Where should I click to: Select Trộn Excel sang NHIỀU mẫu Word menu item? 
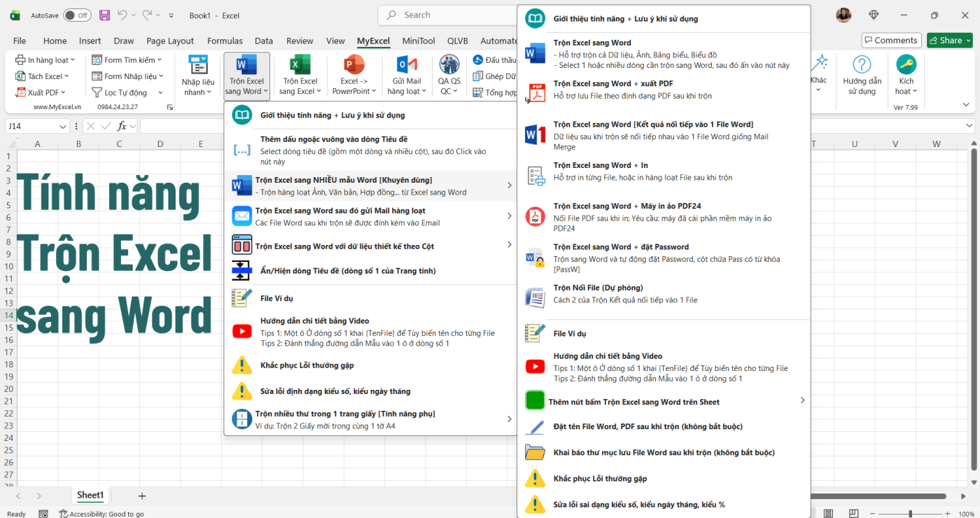click(370, 185)
